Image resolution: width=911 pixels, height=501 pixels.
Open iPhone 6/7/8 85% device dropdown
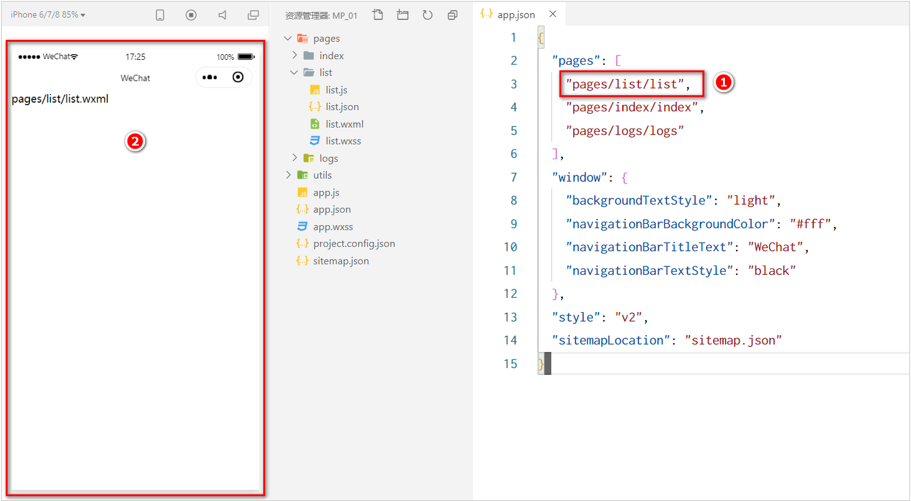coord(48,15)
